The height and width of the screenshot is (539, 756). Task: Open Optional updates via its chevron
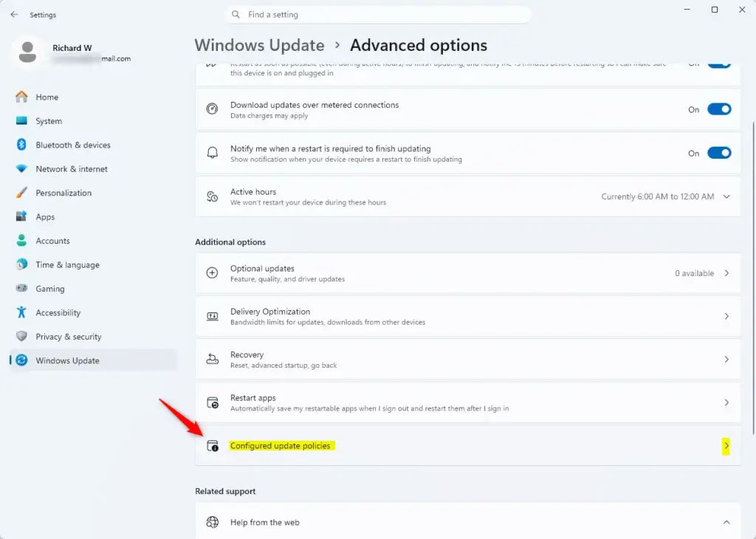[x=726, y=273]
